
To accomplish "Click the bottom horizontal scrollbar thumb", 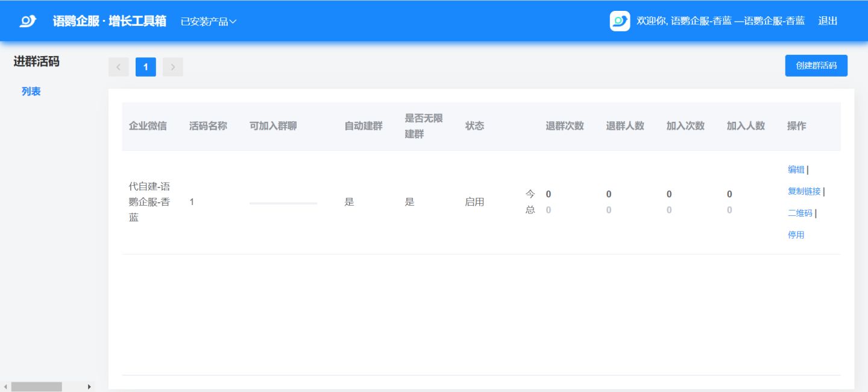I will point(36,387).
